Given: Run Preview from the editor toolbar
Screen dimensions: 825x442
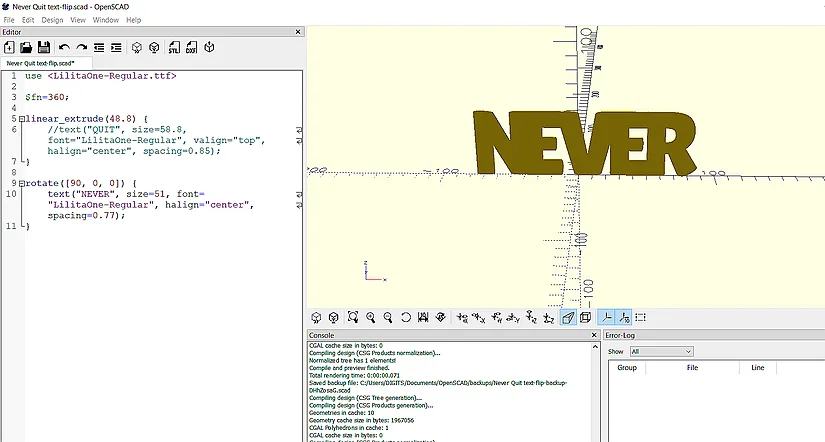Looking at the screenshot, I should pos(137,47).
